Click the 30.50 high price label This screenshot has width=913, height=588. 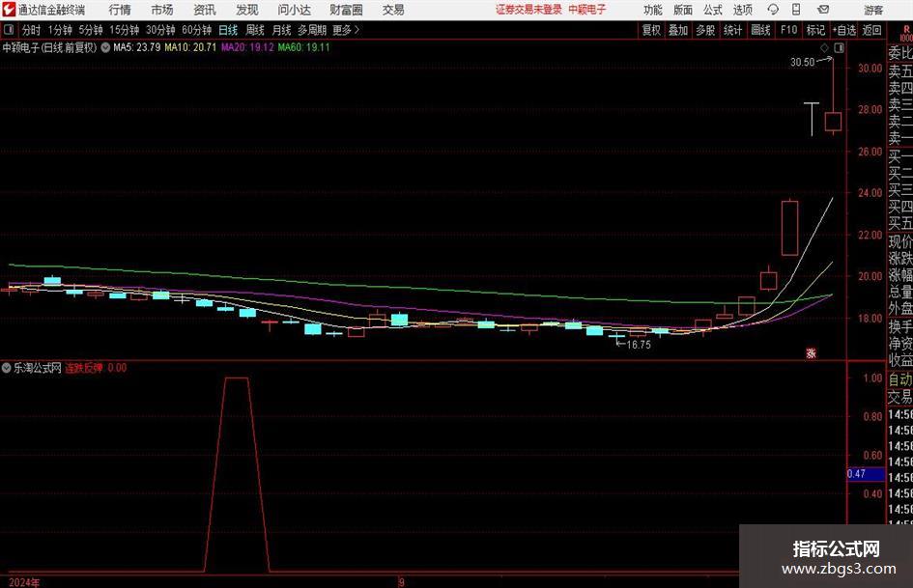click(802, 62)
